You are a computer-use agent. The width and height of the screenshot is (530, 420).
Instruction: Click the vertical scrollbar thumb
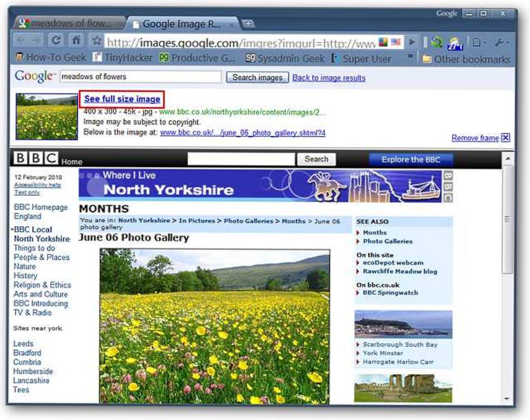(507, 220)
